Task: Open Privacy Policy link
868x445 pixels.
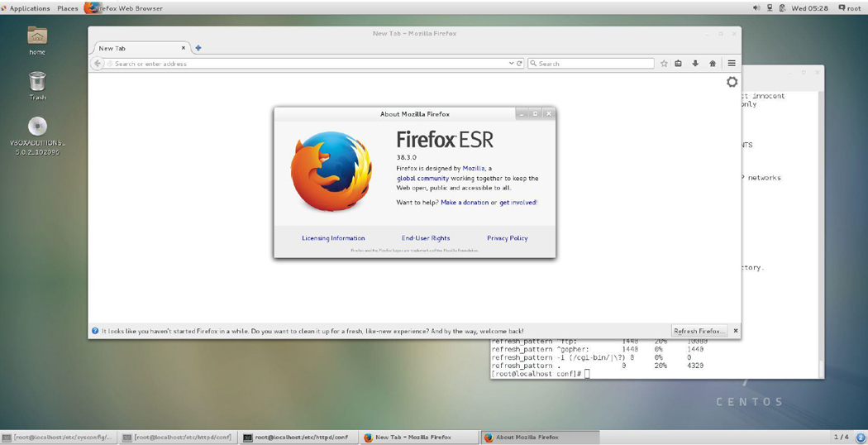Action: [507, 238]
